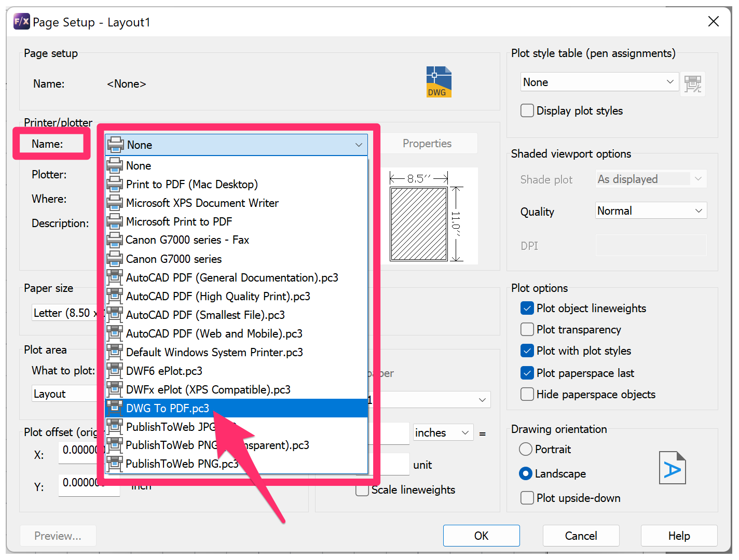Screen dimensions: 739x560
Task: Click printer icon beside Microsoft XPS Document Writer
Action: 115,203
